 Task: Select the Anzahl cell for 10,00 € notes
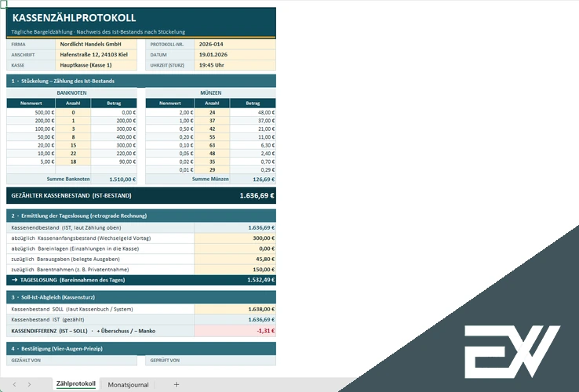coord(73,154)
